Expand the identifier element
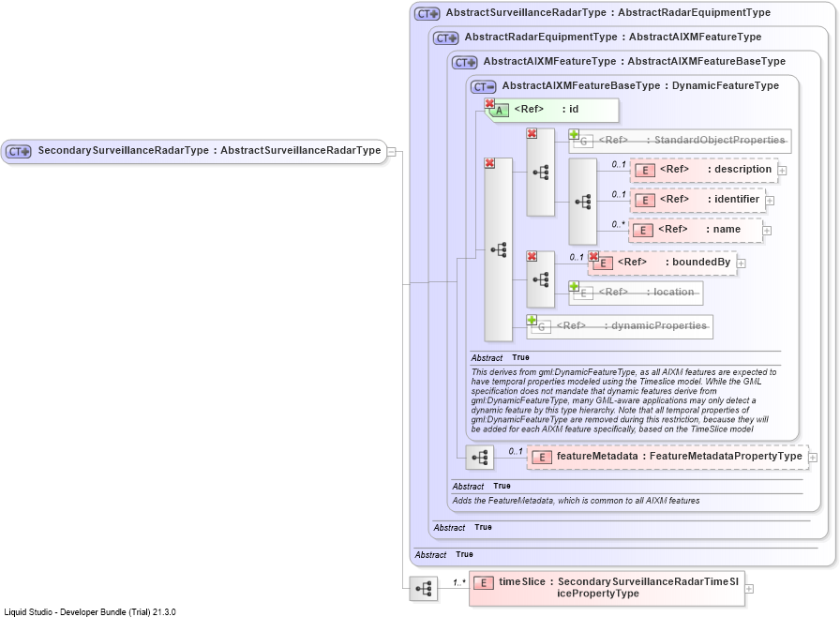 pos(770,201)
